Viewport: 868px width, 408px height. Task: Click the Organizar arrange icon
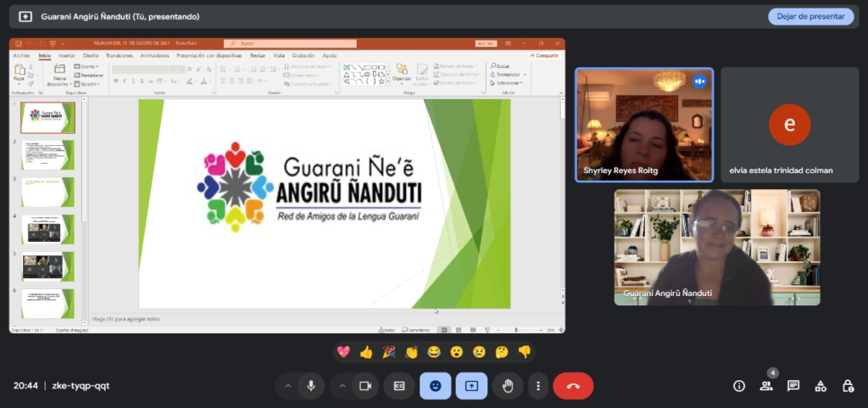[x=402, y=70]
